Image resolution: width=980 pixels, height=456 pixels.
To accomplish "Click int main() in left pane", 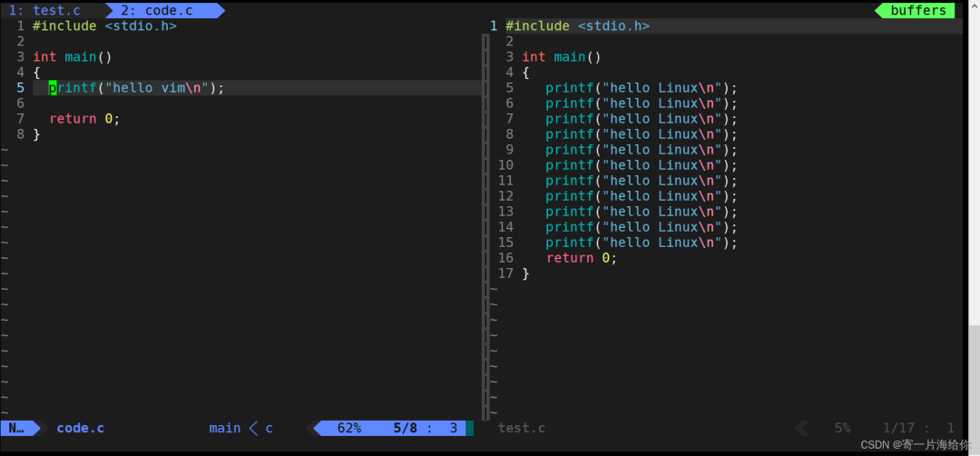I will pos(72,57).
